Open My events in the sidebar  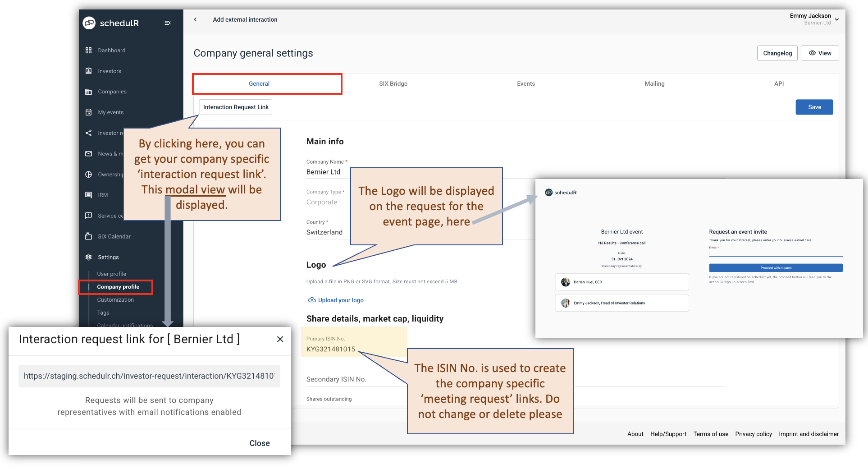click(x=110, y=112)
